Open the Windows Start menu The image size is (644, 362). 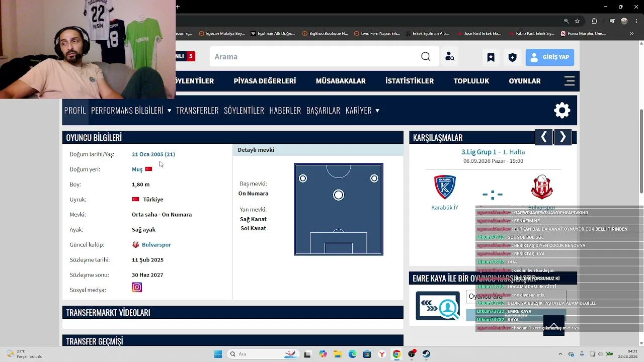click(218, 354)
